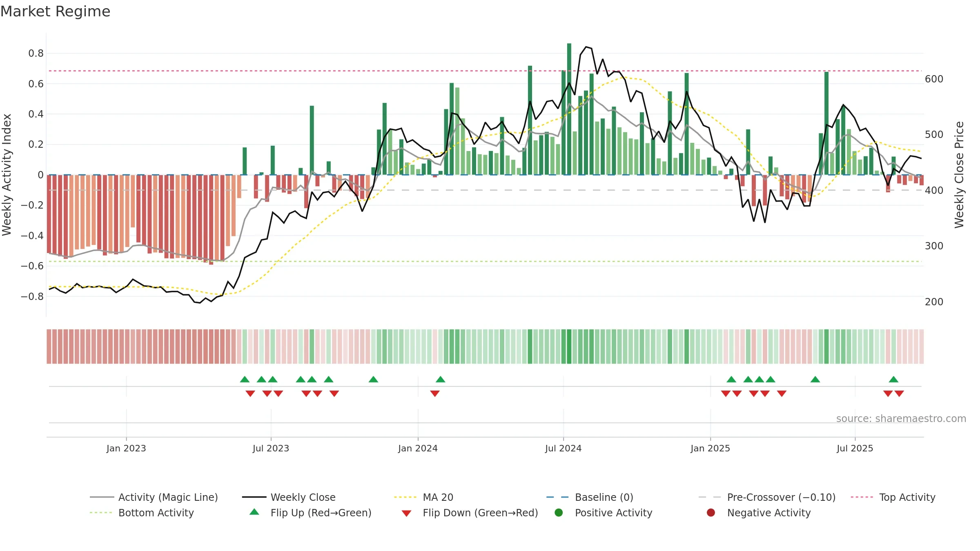Click the 600 right axis tick label

[934, 79]
